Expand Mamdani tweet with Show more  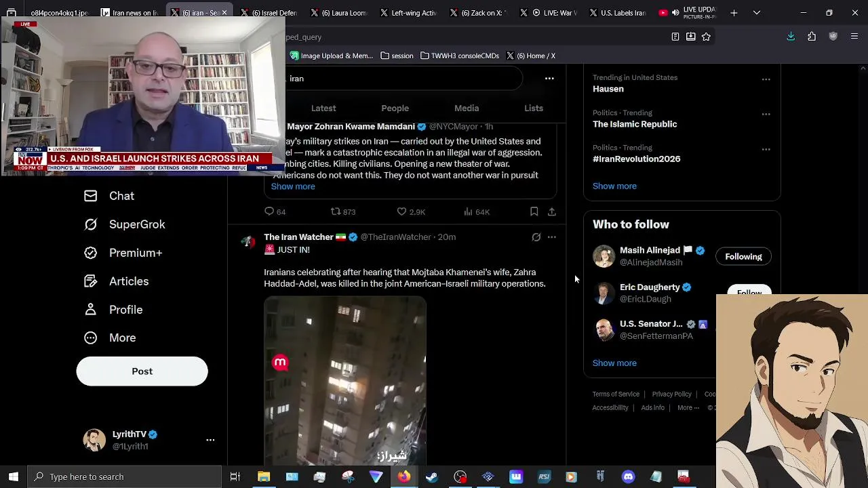click(x=293, y=186)
